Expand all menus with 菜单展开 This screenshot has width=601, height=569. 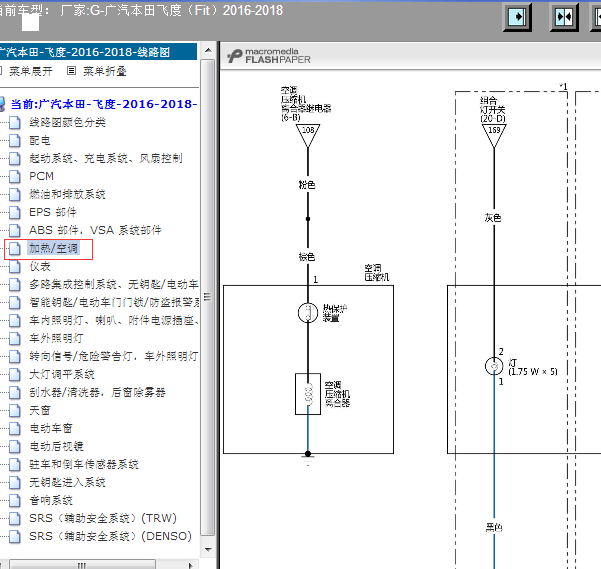coord(30,71)
